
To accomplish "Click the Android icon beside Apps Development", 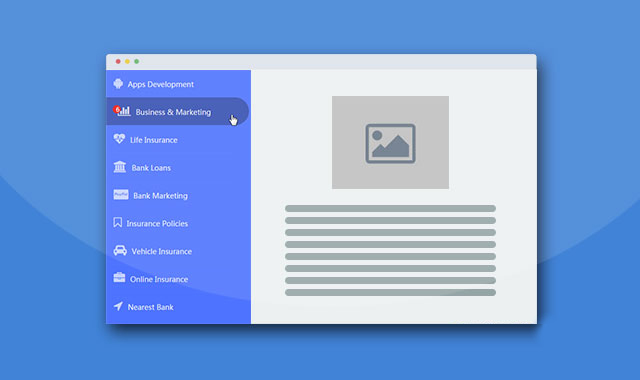I will coord(118,84).
